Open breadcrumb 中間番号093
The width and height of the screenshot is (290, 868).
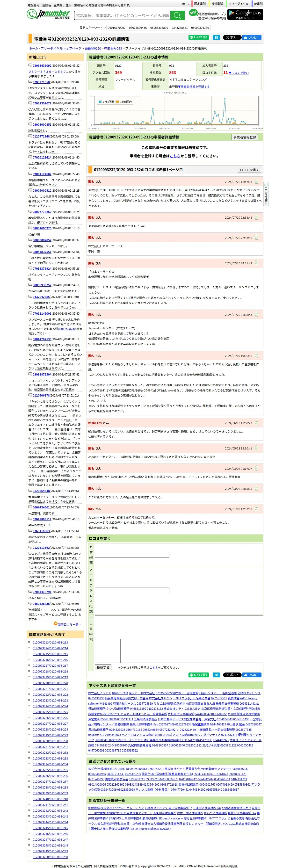[x=113, y=49]
